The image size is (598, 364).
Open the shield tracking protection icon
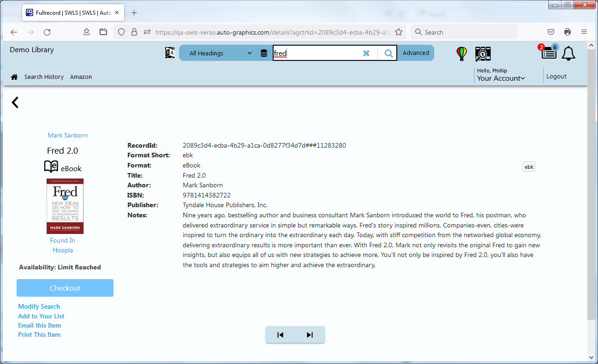coord(121,32)
